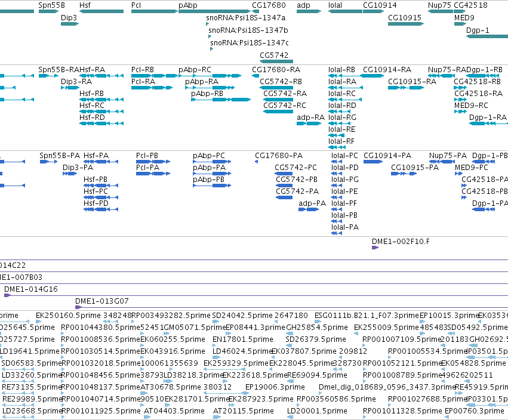The width and height of the screenshot is (508, 420).
Task: Open the MED9 gene label
Action: (x=464, y=17)
